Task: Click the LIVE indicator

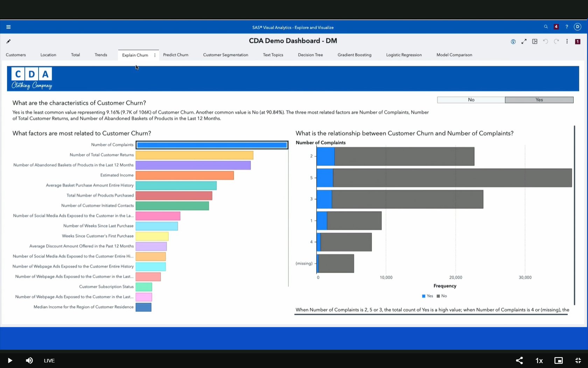Action: tap(49, 360)
